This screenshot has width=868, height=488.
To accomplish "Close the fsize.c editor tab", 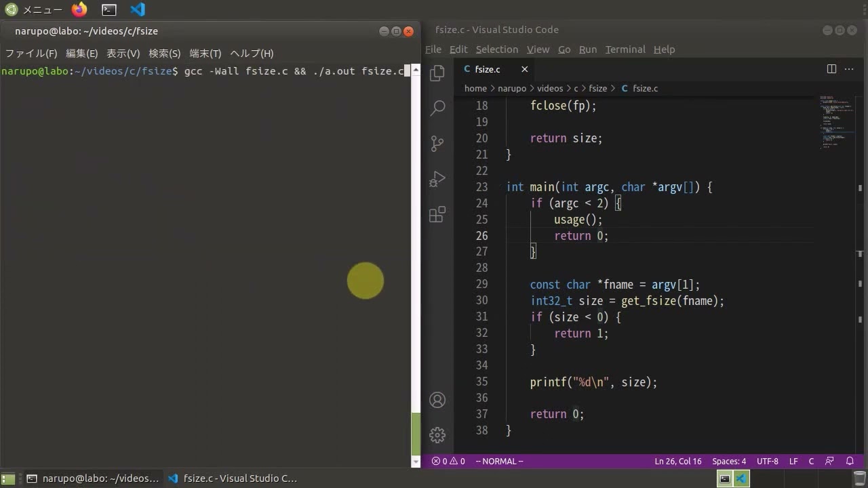I will tap(524, 69).
